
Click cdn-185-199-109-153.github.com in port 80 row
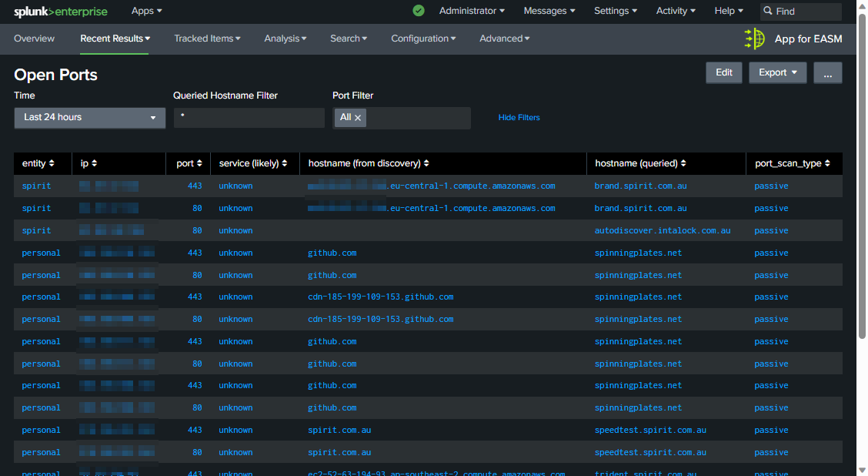point(381,319)
